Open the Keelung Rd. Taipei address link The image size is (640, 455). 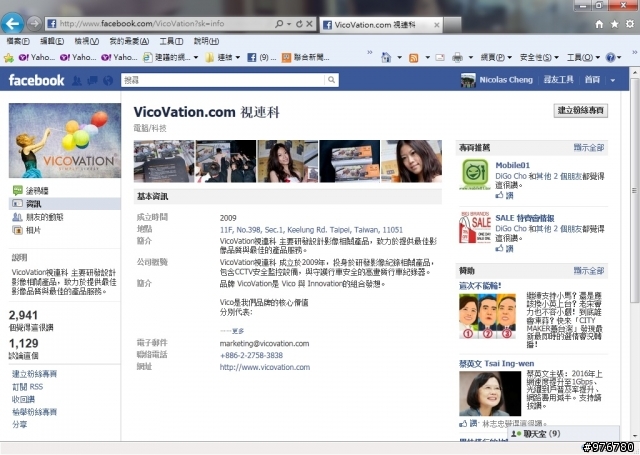(x=311, y=230)
